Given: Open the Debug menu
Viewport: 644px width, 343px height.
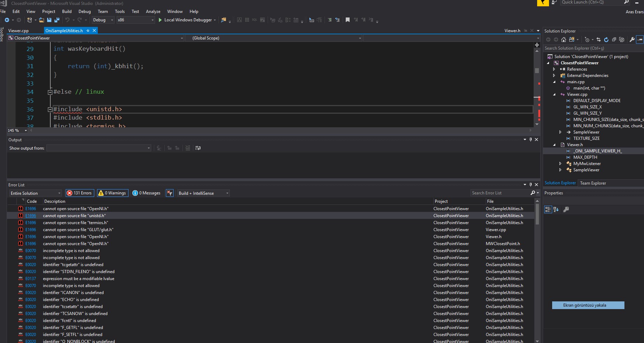Looking at the screenshot, I should point(85,11).
